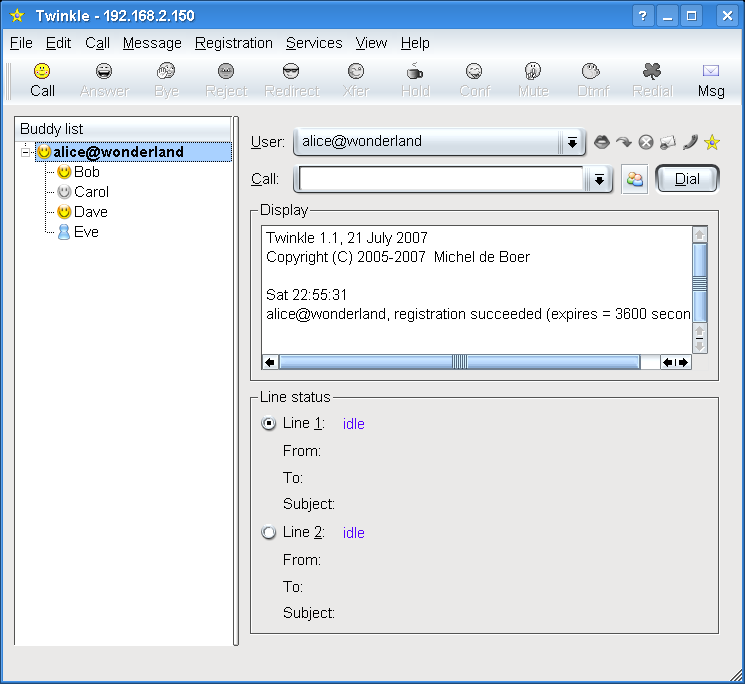Click the voicemail envelope status icon

(x=668, y=142)
